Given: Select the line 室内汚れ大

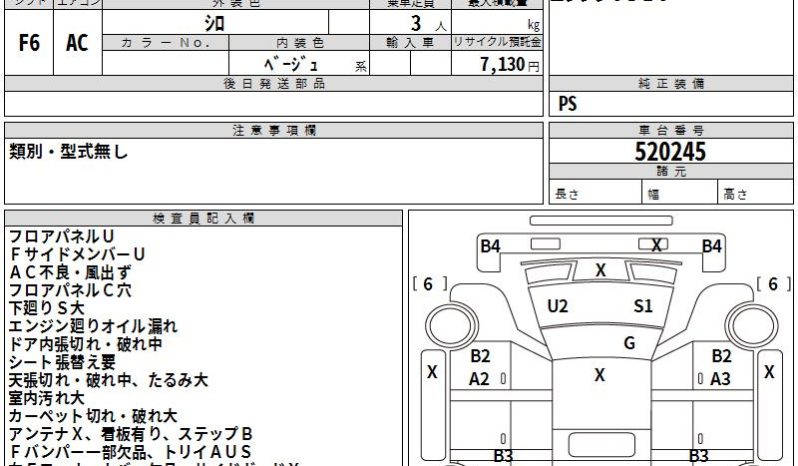Looking at the screenshot, I should (46, 398).
